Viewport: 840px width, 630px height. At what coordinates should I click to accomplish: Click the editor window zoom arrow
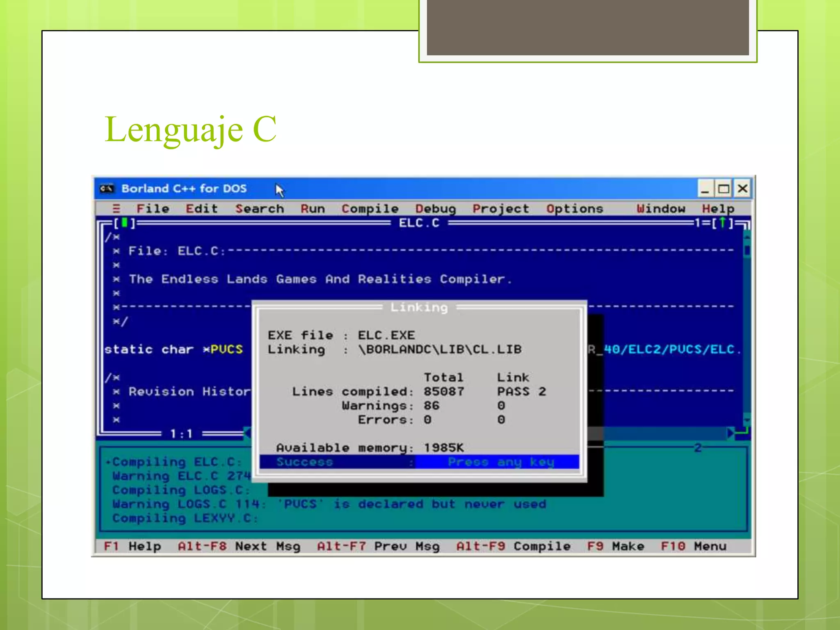[x=722, y=223]
